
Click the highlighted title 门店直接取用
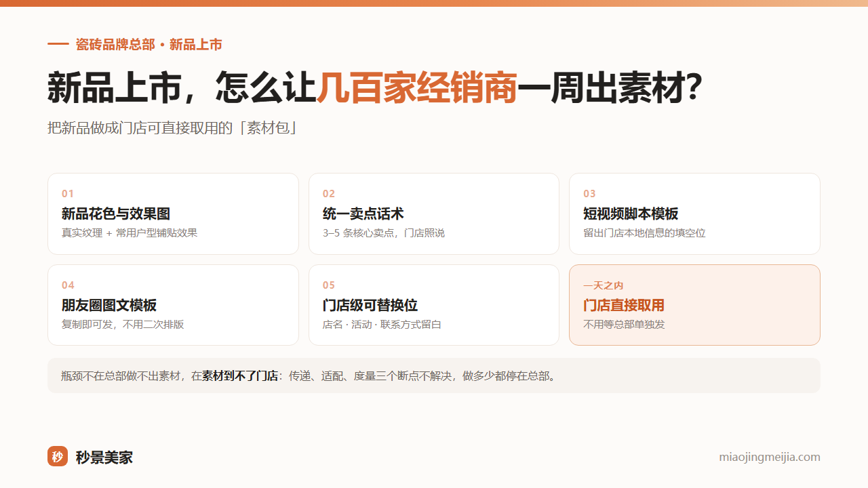(624, 305)
